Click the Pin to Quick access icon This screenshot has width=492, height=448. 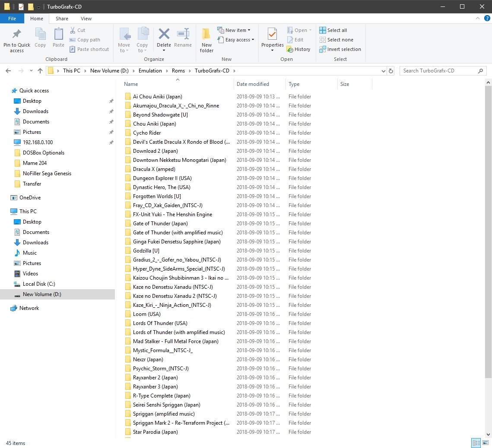pyautogui.click(x=16, y=34)
